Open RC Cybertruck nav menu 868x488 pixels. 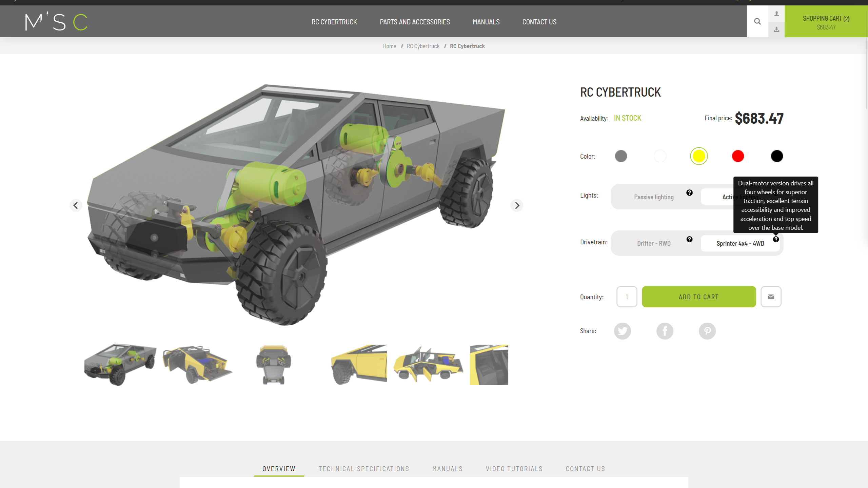(x=334, y=22)
